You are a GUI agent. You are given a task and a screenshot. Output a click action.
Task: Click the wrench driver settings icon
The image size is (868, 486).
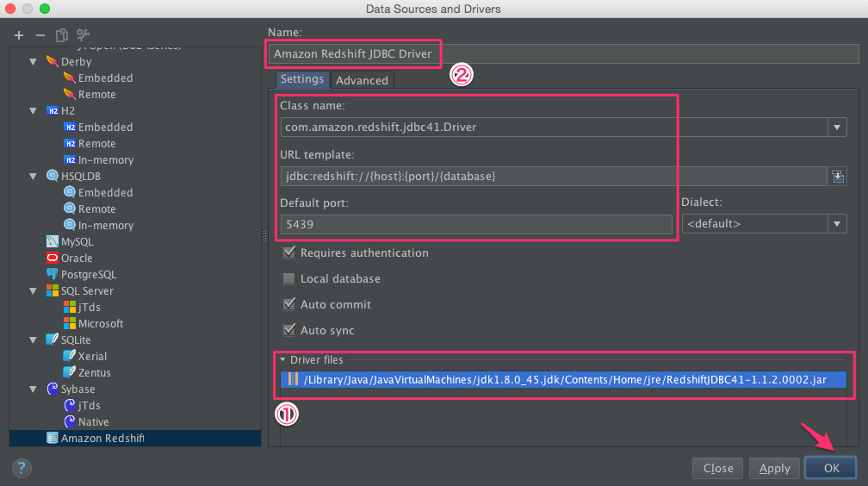tap(83, 35)
